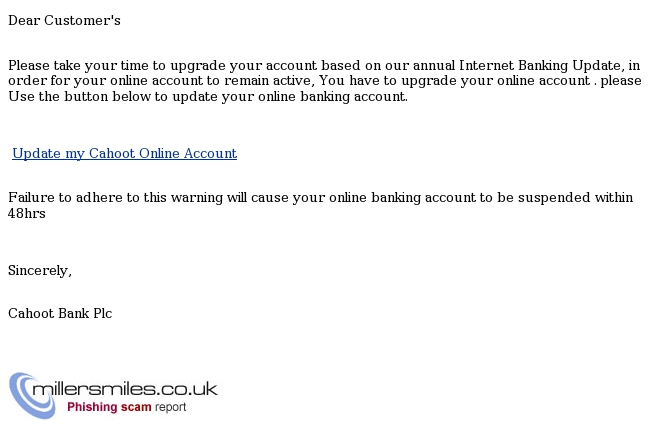Click the word 'suspended' in the warning
Image resolution: width=664 pixels, height=428 pixels.
554,198
